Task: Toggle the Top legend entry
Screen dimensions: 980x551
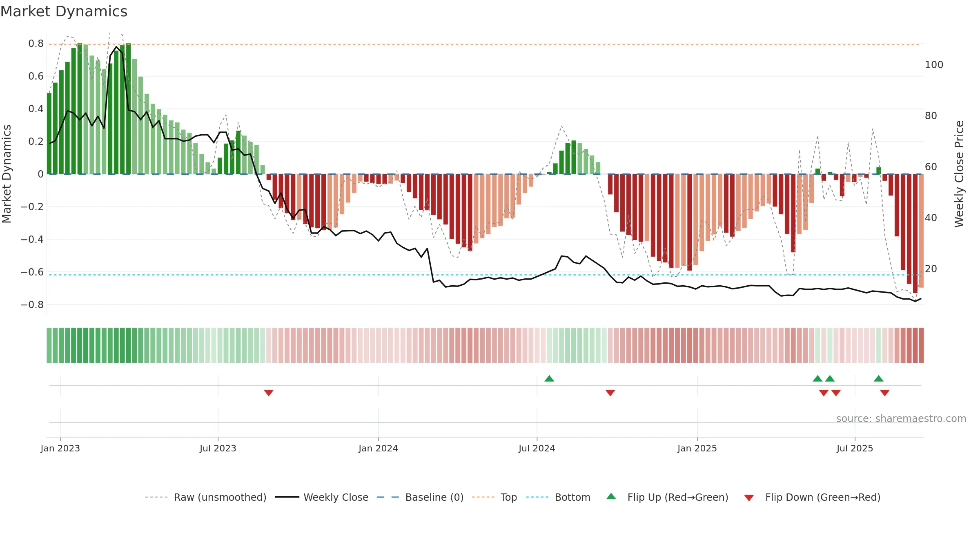Action: tap(494, 497)
